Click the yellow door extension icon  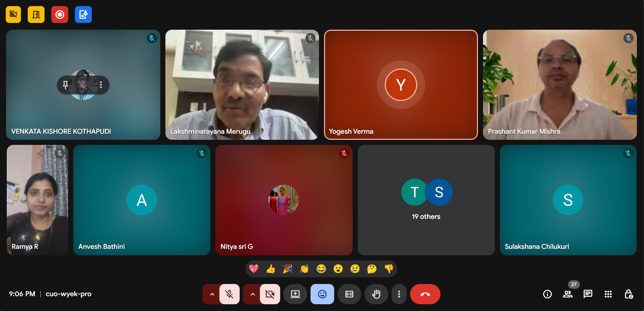click(36, 15)
